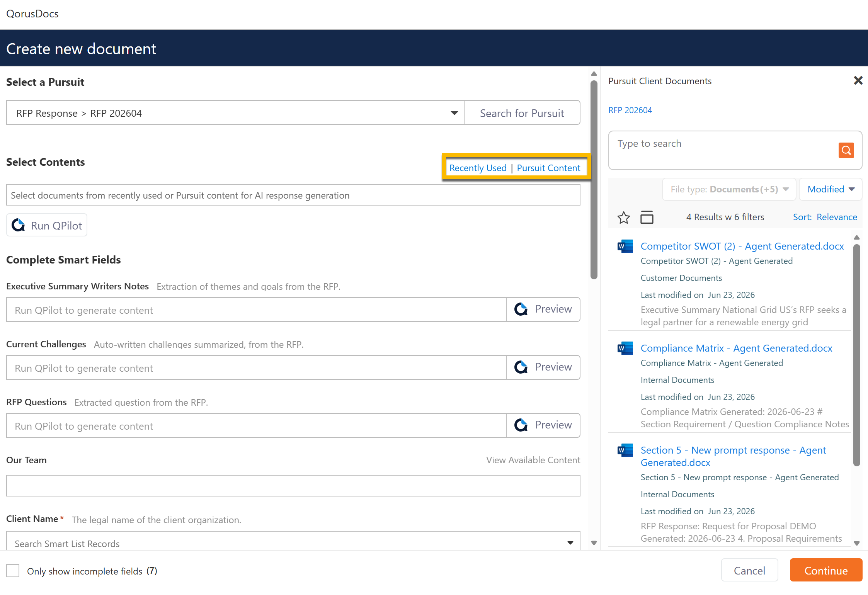Viewport: 868px width, 595px height.
Task: Click 'Internal Documents' under Compliance Matrix
Action: [677, 380]
